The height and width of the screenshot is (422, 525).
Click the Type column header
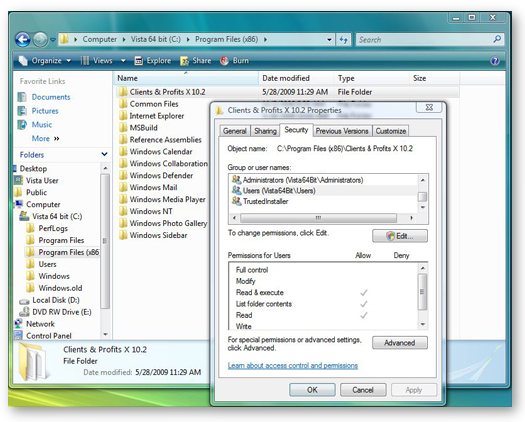point(372,78)
